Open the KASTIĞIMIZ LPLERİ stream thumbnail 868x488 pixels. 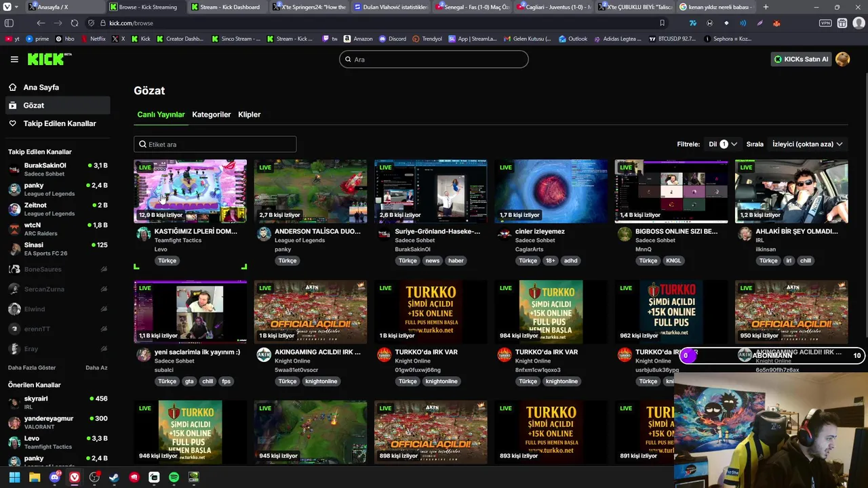coord(191,191)
